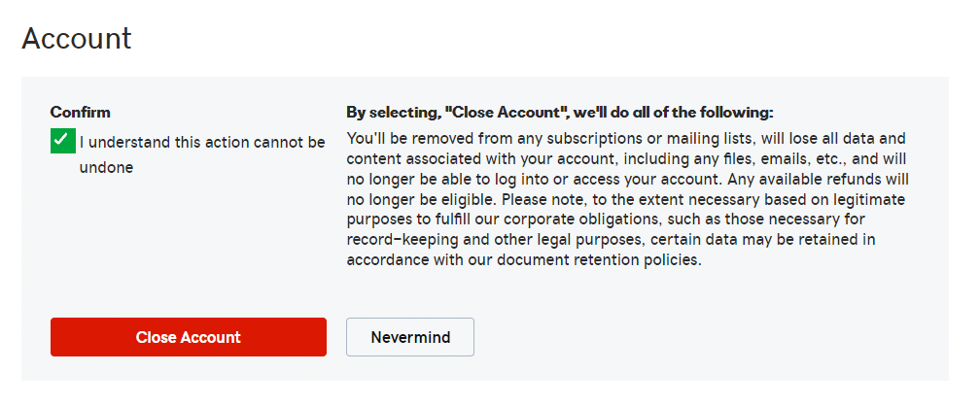The height and width of the screenshot is (406, 980).
Task: Click the Account page heading
Action: [x=77, y=39]
